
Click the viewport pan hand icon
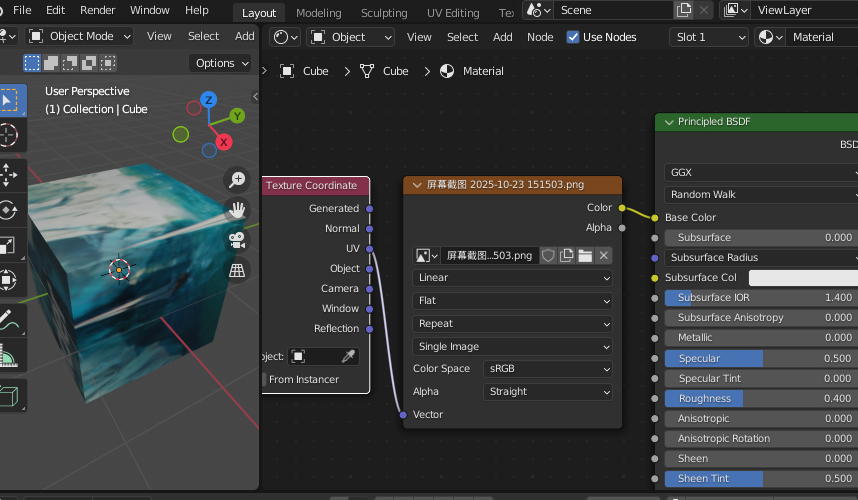point(237,210)
